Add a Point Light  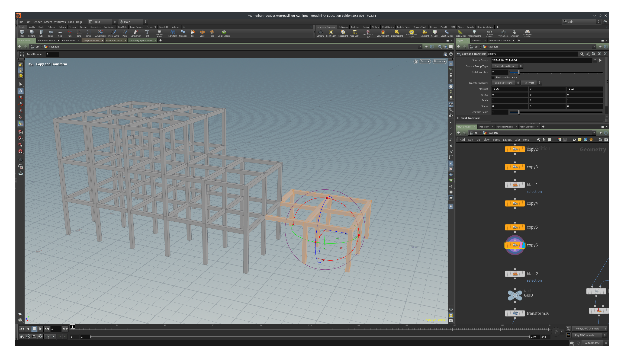tap(331, 33)
